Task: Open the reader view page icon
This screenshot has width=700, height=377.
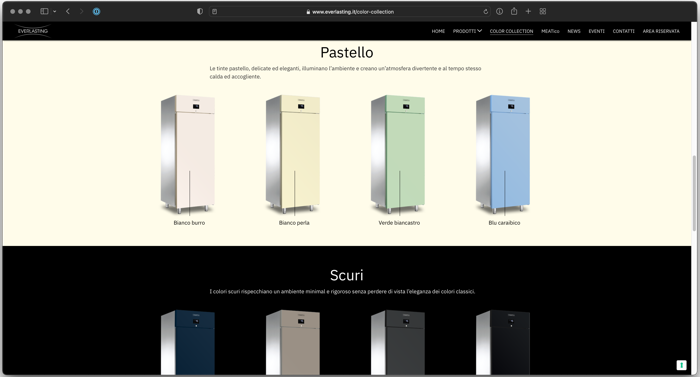Action: (215, 12)
